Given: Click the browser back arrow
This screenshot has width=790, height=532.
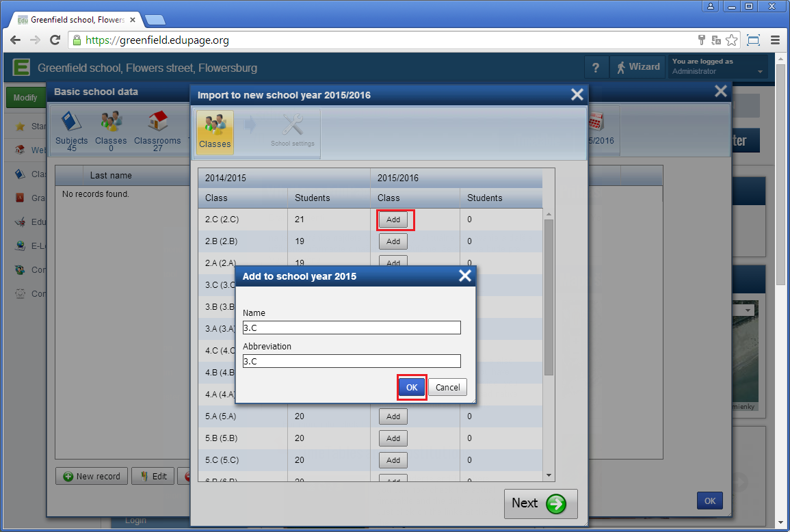Looking at the screenshot, I should pos(15,40).
